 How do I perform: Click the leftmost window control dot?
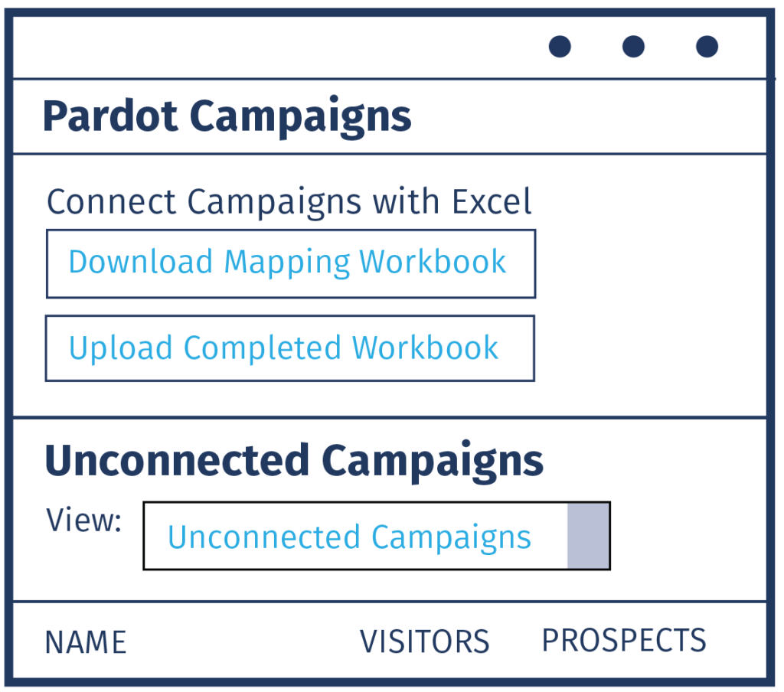tap(560, 47)
